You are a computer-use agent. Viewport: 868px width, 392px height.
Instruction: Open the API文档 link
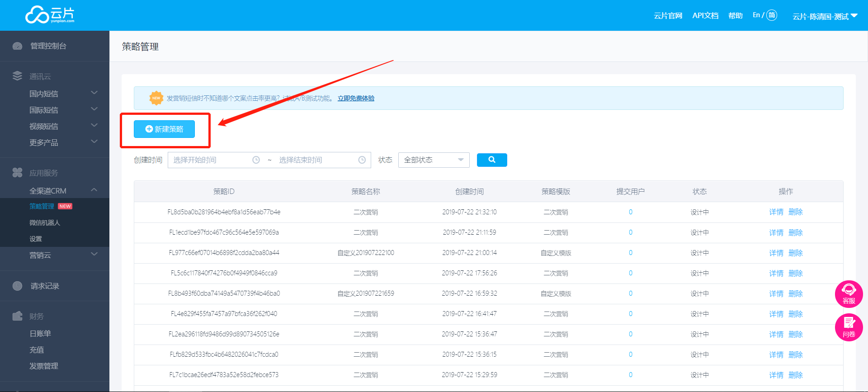(705, 16)
